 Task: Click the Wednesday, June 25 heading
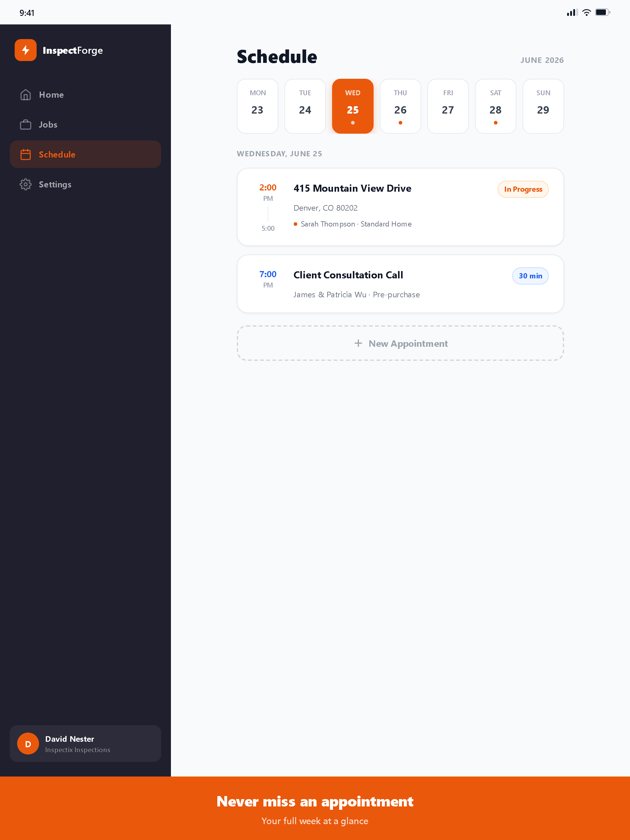coord(280,154)
